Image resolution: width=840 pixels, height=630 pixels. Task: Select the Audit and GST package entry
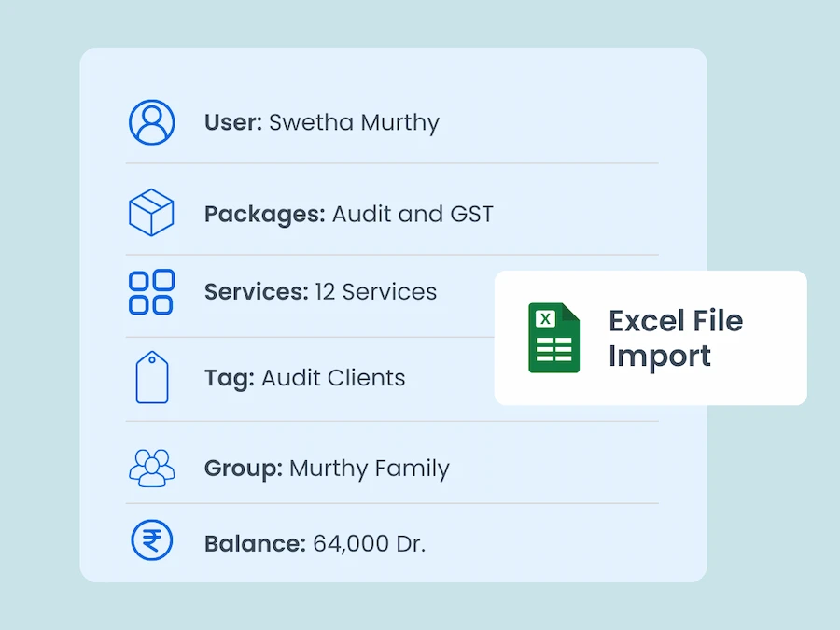point(413,214)
